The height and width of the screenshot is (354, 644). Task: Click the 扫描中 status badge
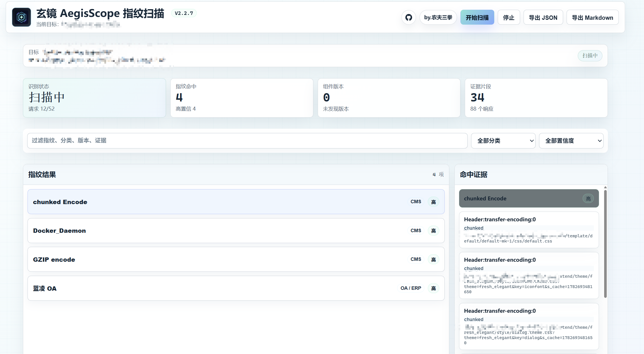(x=590, y=56)
